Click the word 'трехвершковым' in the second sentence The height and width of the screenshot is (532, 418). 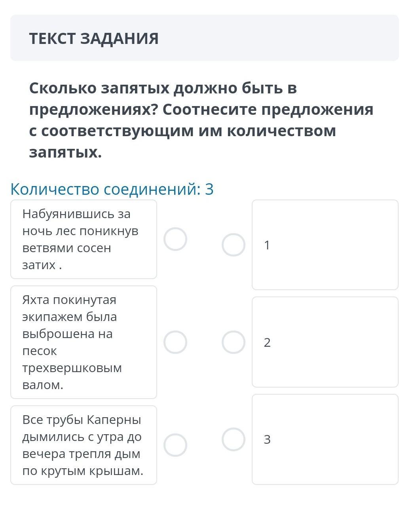pyautogui.click(x=72, y=368)
